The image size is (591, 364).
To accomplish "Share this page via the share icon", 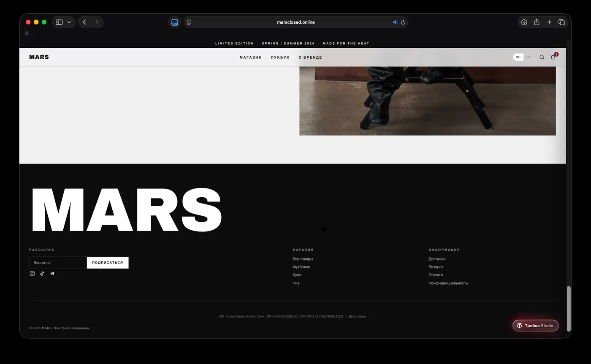I will click(x=537, y=22).
